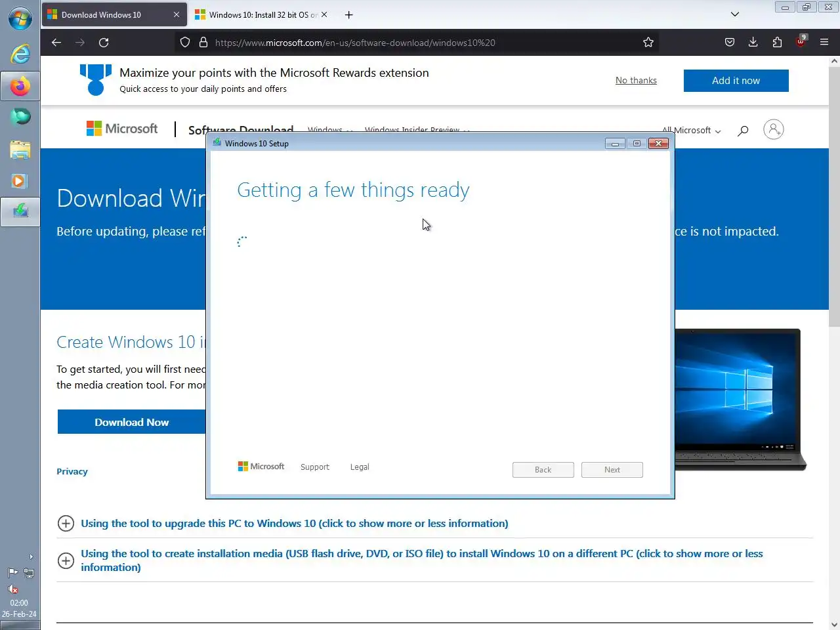The image size is (840, 630).
Task: Expand All Microsoft dropdown menu
Action: coord(691,131)
